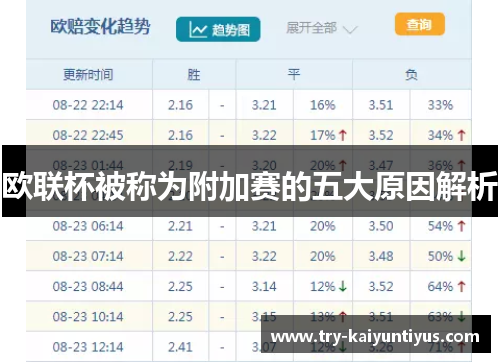Click the 负 column header

tap(411, 74)
